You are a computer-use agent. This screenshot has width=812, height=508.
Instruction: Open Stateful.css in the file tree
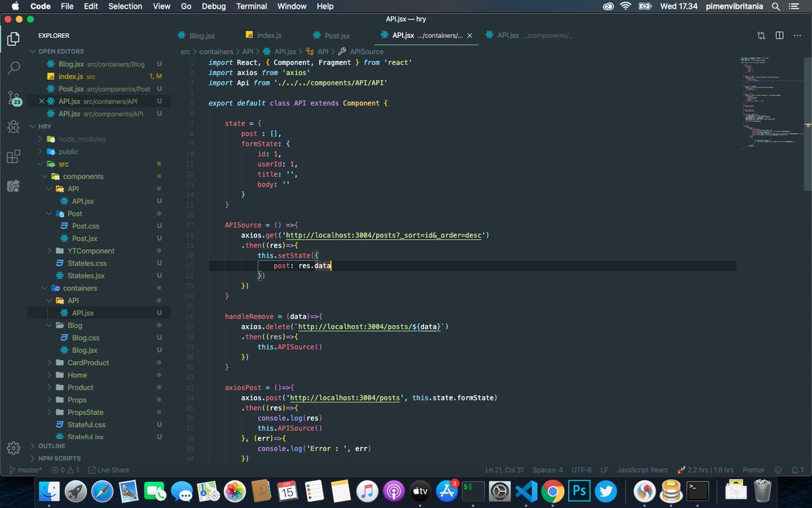(x=87, y=425)
